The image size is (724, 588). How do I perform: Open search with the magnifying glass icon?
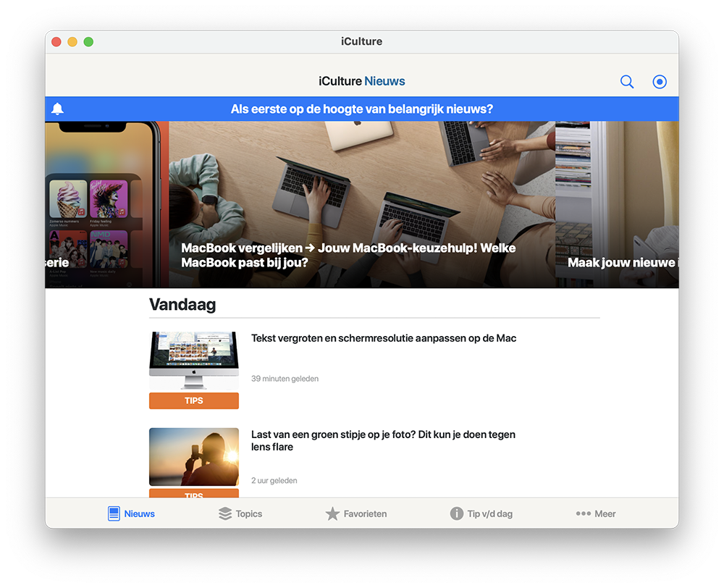tap(626, 82)
